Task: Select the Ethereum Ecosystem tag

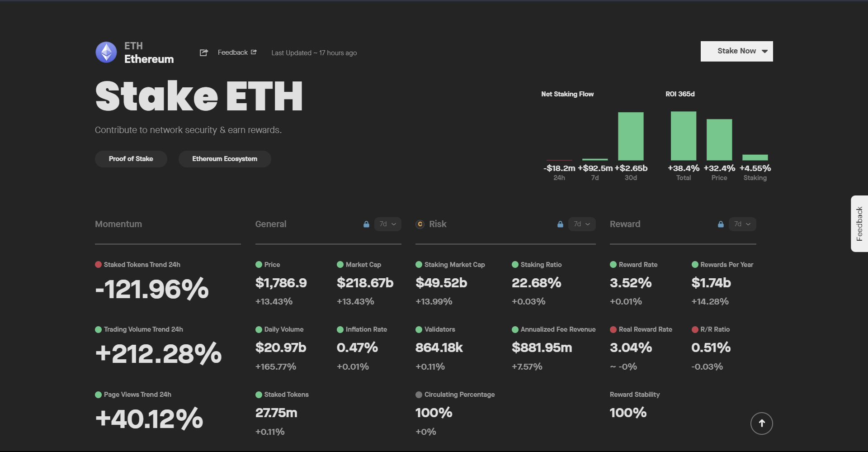Action: click(x=225, y=159)
